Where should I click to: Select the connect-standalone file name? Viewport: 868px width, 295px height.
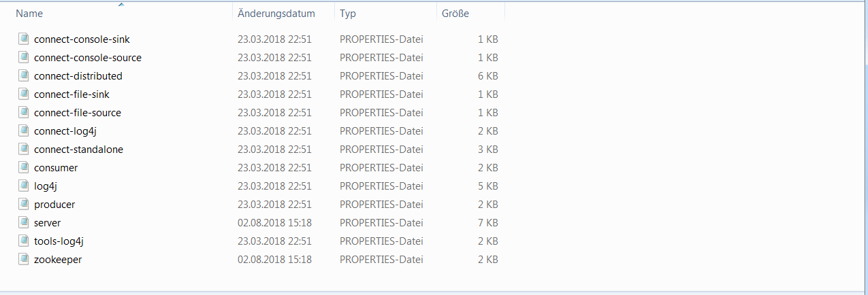[78, 149]
